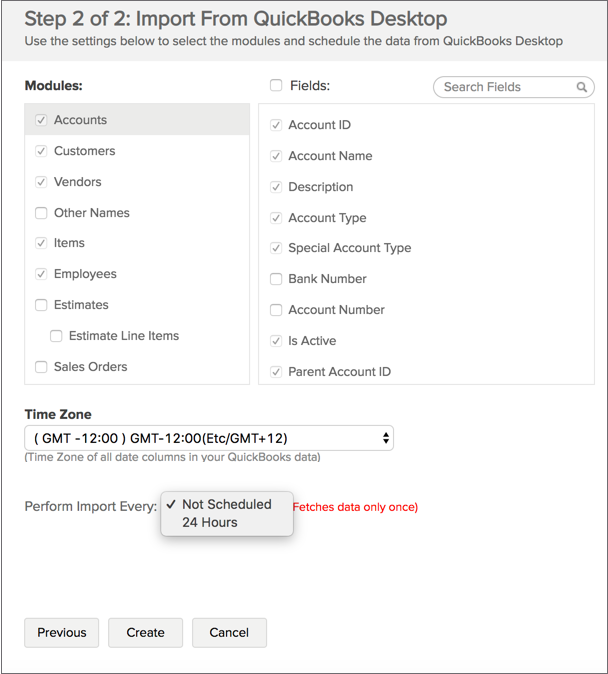Check the Sales Orders module checkbox
The width and height of the screenshot is (608, 674).
[x=41, y=367]
